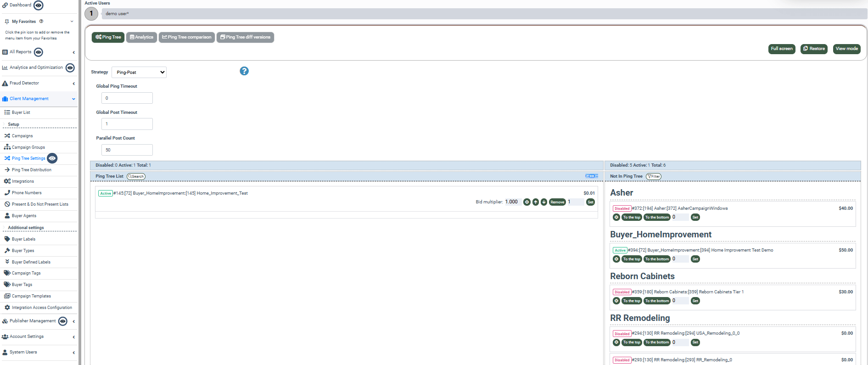This screenshot has width=868, height=365.
Task: Expand the Publisher Management menu chevron
Action: 73,321
